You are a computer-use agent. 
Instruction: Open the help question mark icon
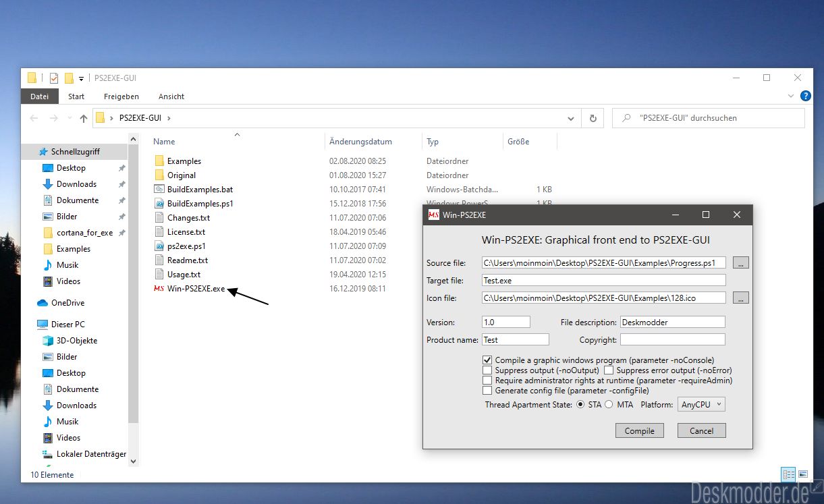point(806,96)
